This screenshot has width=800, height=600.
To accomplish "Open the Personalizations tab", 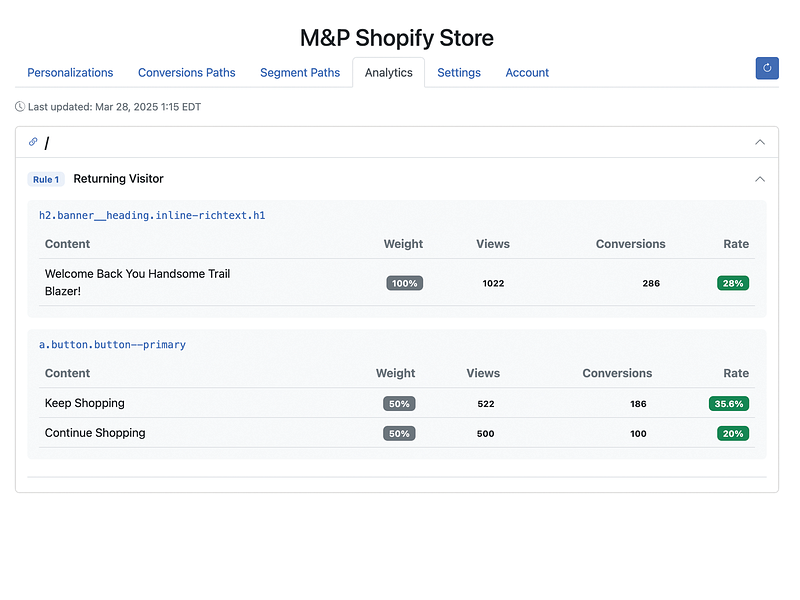I will [x=70, y=72].
